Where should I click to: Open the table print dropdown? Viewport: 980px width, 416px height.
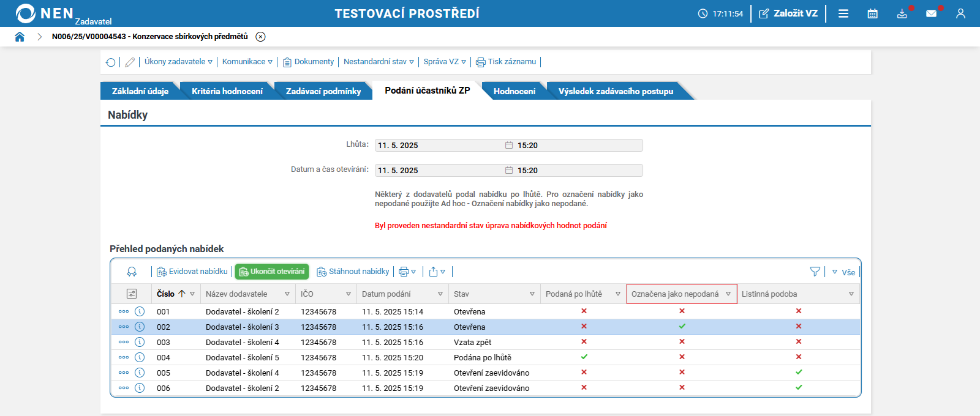point(407,272)
